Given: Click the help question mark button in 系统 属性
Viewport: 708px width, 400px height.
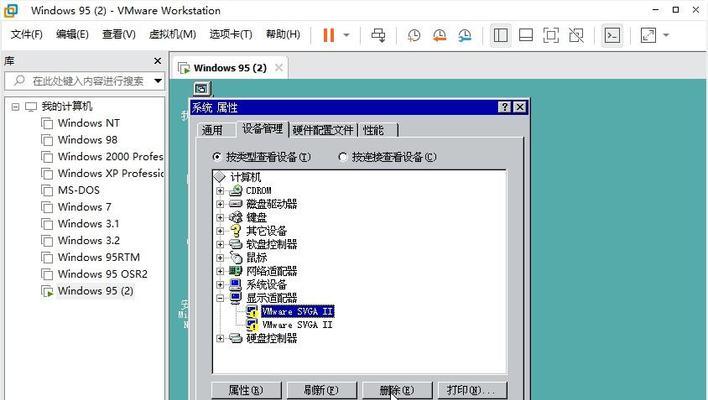Looking at the screenshot, I should [x=504, y=107].
